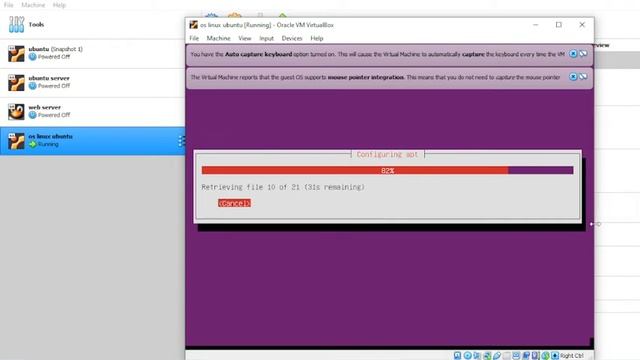Viewport: 640px width, 360px height.
Task: Click the shared folders status icon
Action: [507, 356]
